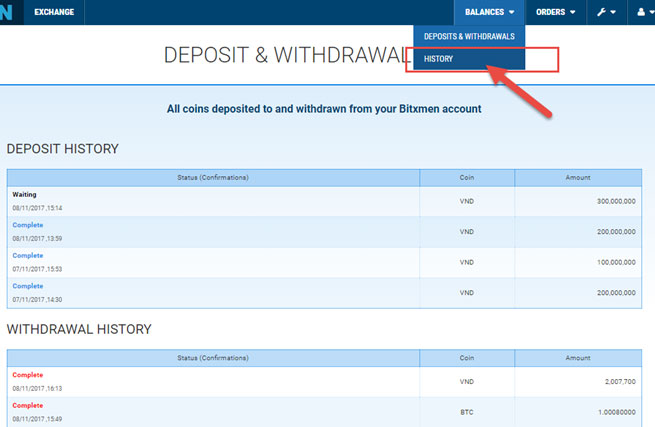The image size is (655, 427).
Task: Open Complete deposit dated 07/11/2017 14:30
Action: tap(27, 286)
